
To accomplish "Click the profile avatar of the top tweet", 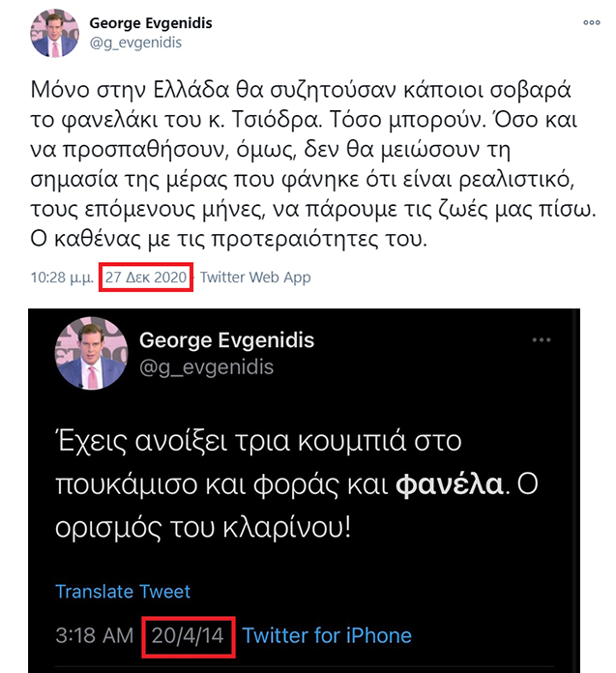I will pyautogui.click(x=54, y=33).
